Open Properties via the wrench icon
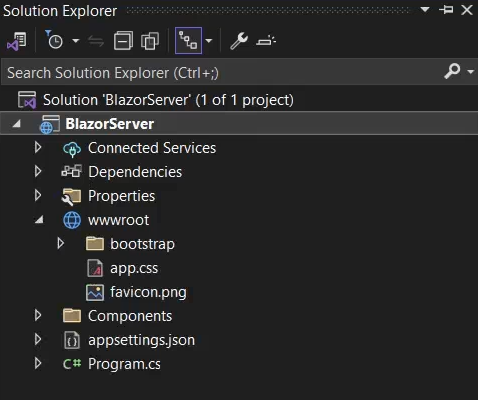478x400 pixels. pos(239,41)
